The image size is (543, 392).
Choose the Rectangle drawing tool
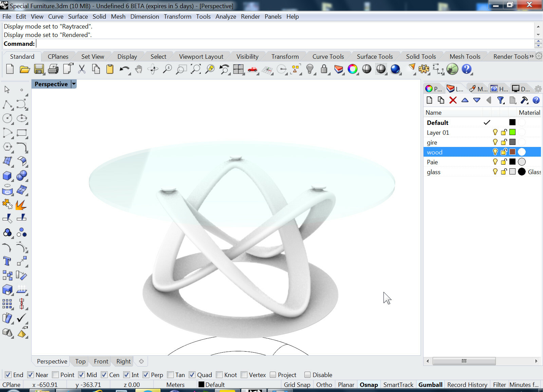(x=22, y=133)
